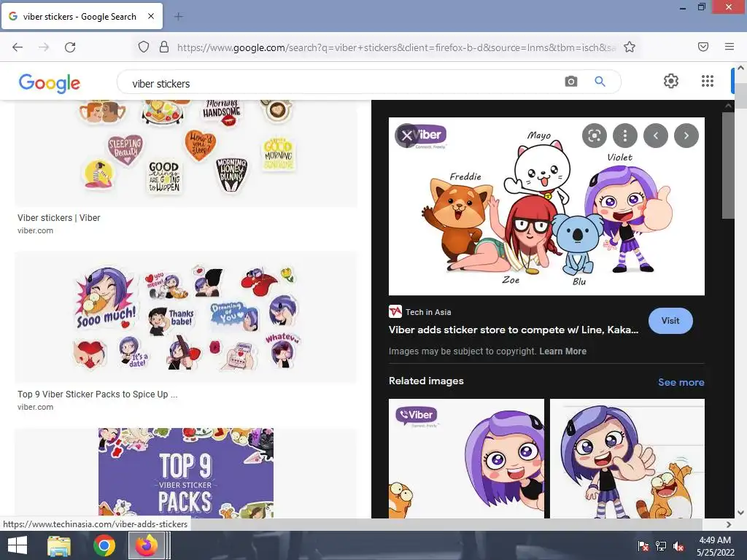Open the taskbar clock showing 4:49 AM
This screenshot has height=560, width=747.
tap(715, 546)
